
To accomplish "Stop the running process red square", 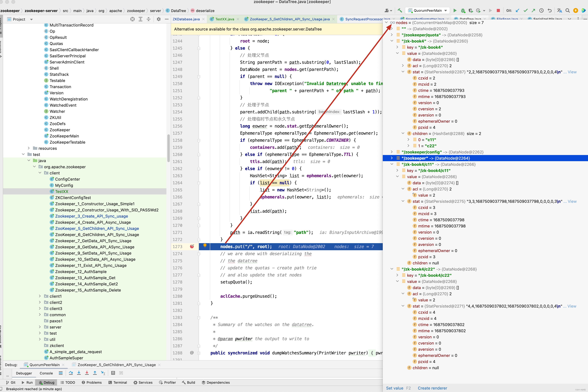I will pyautogui.click(x=498, y=10).
